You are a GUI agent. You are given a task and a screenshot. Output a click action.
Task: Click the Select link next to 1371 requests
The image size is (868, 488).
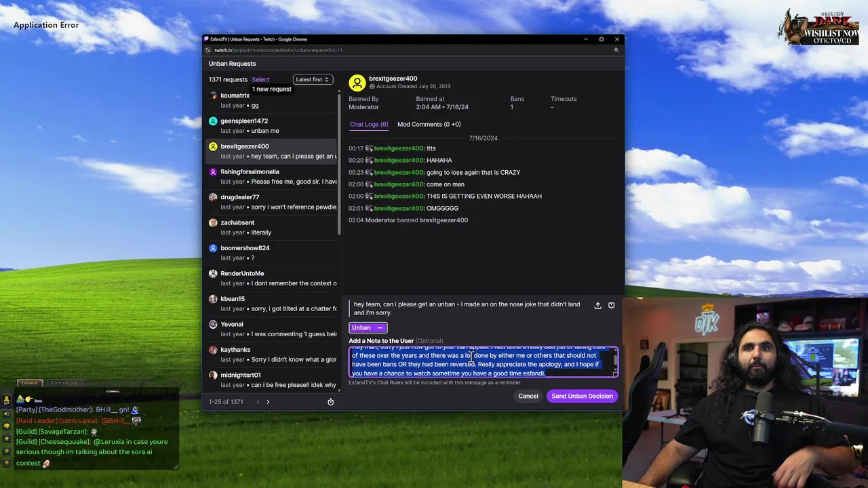(x=260, y=79)
